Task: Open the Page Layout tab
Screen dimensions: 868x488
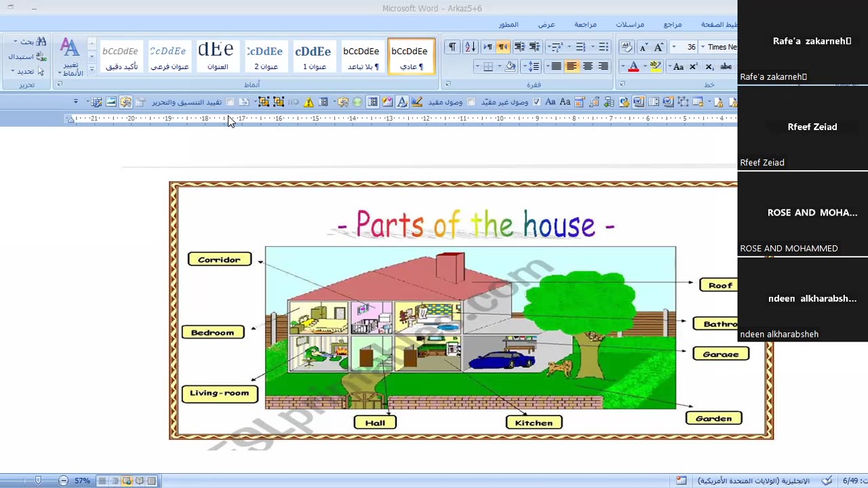Action: [718, 24]
